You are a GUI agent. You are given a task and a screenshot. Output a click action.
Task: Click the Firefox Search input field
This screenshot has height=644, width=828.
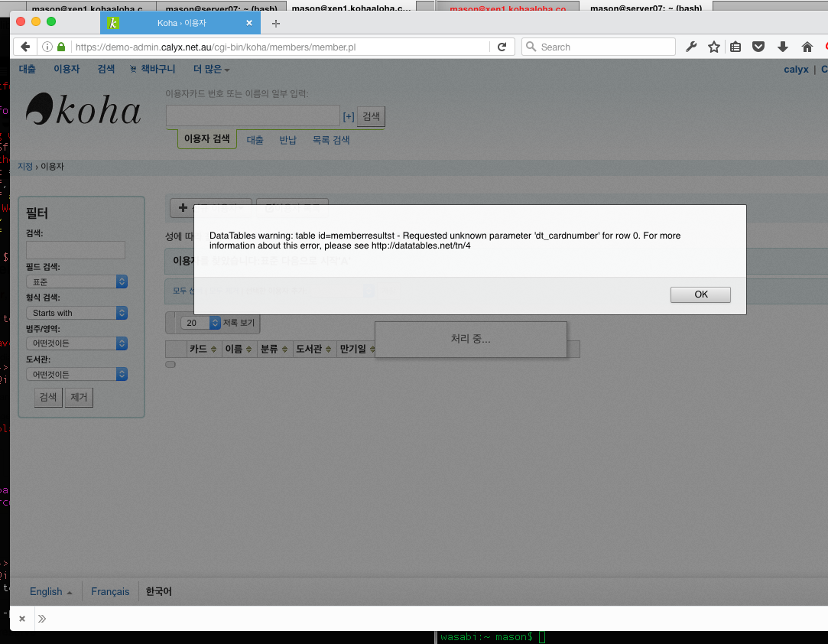[x=604, y=47]
